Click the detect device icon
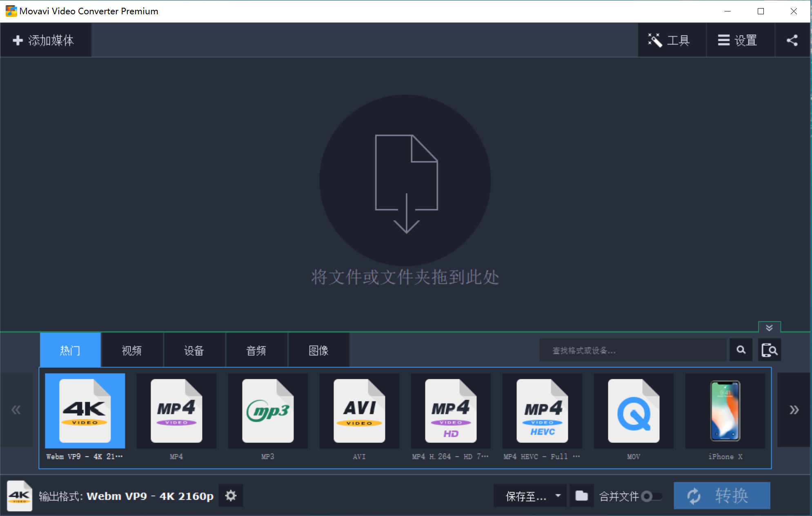Viewport: 812px width, 516px height. tap(770, 350)
